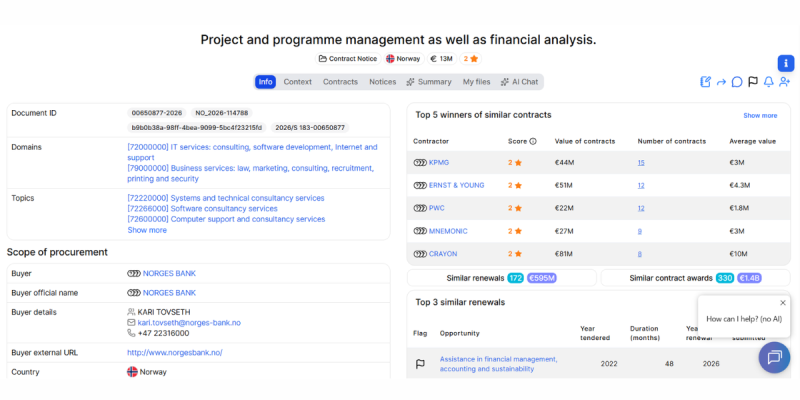Screen dimensions: 800x400
Task: Switch to the Summary tab
Action: pos(429,82)
